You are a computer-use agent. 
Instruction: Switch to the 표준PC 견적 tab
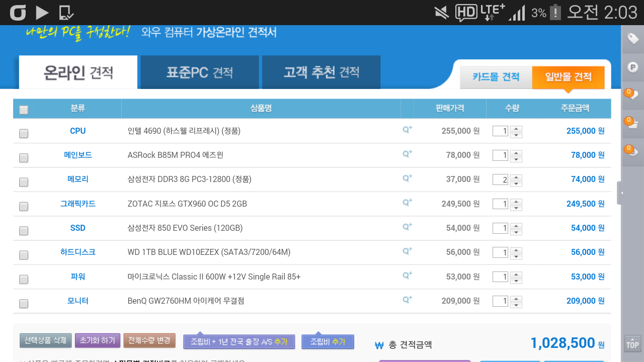click(200, 72)
